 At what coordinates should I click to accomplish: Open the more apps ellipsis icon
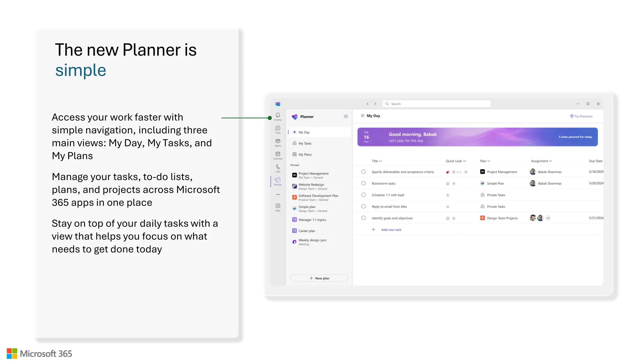click(x=278, y=195)
